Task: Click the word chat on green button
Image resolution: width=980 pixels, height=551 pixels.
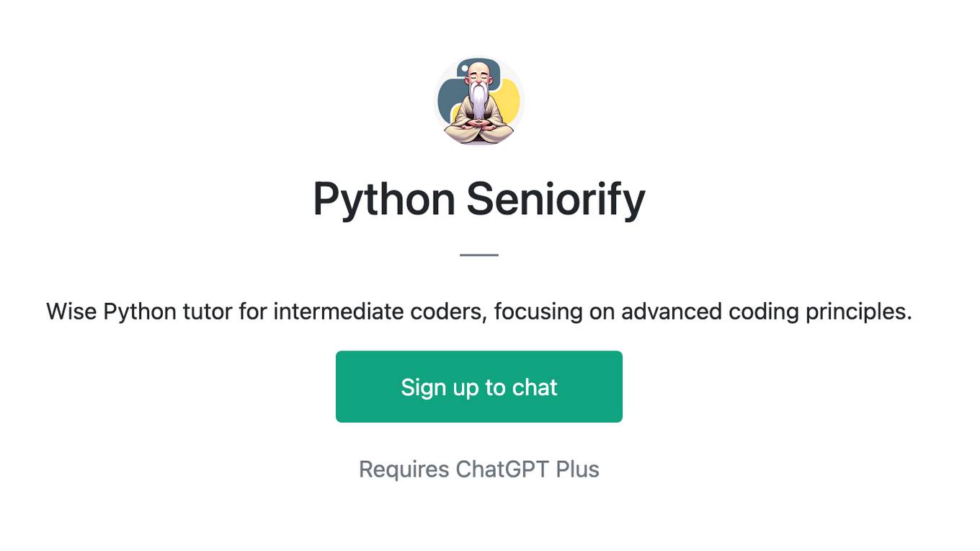Action: (535, 387)
